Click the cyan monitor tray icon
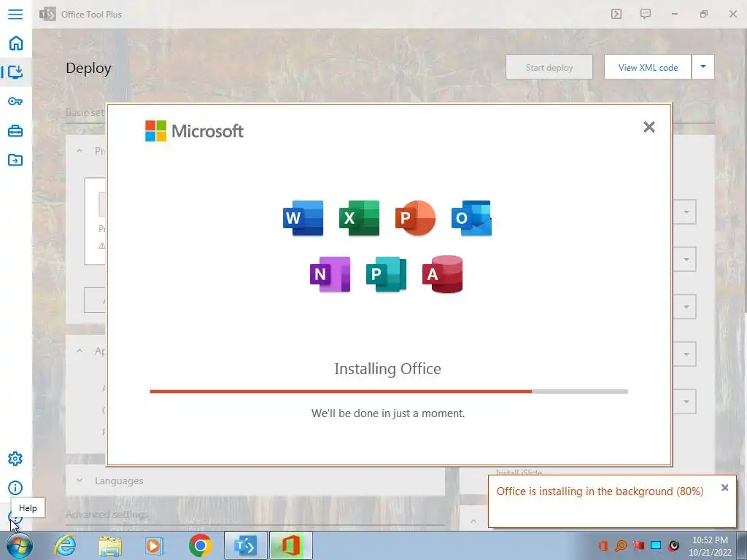 (x=656, y=545)
